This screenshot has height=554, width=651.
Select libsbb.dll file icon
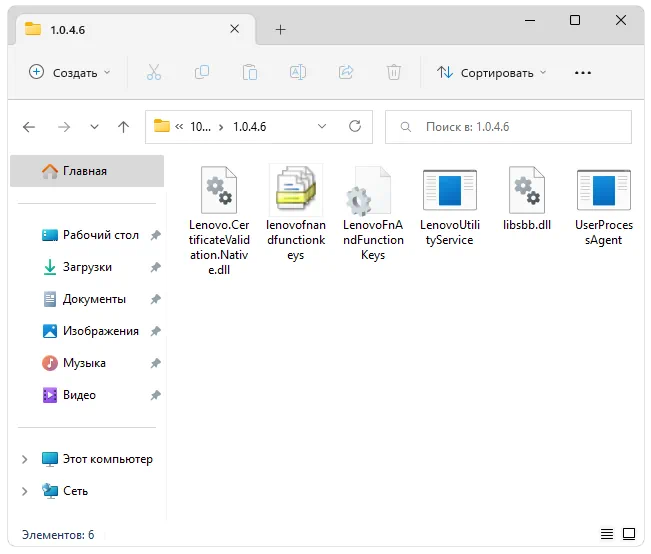[x=527, y=190]
